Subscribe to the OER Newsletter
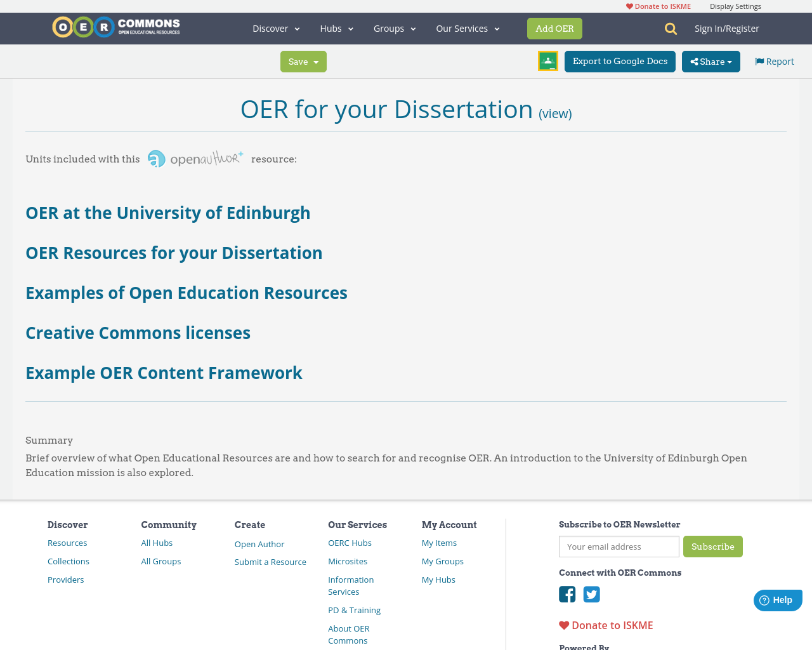The width and height of the screenshot is (812, 650). point(713,546)
